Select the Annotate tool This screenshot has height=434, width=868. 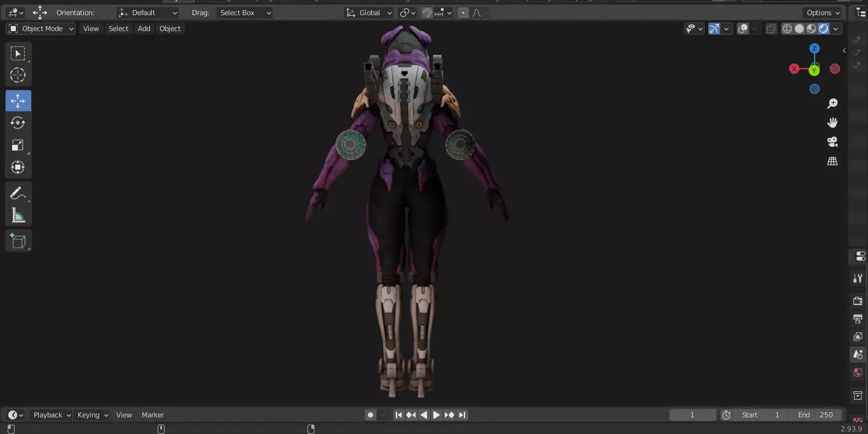[18, 194]
